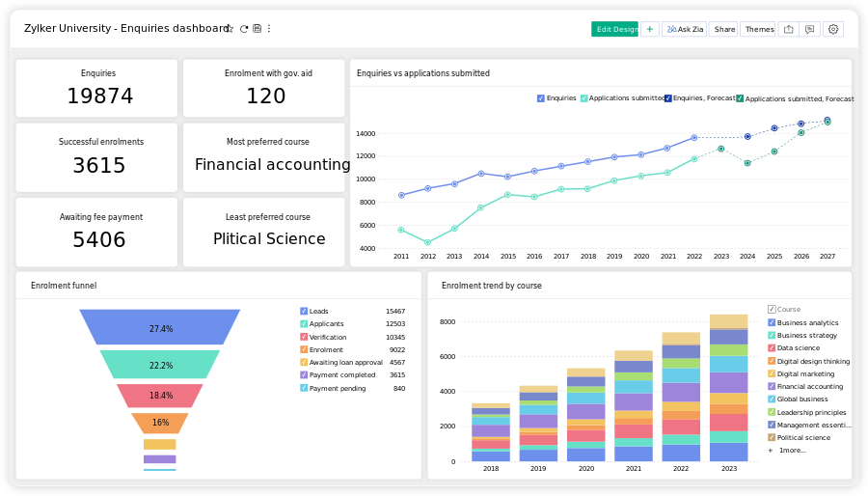Click the 2023 stacked bar in enrolment trend
This screenshot has height=496, width=868.
[728, 388]
